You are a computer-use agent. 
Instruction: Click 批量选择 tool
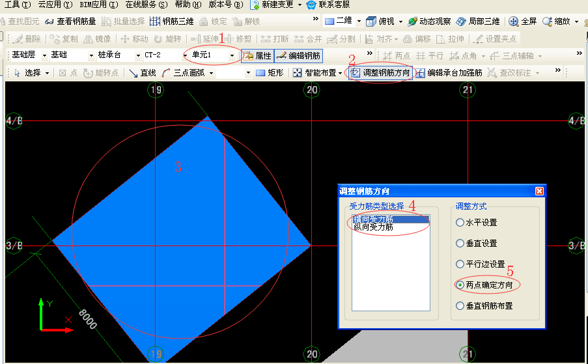tap(123, 21)
